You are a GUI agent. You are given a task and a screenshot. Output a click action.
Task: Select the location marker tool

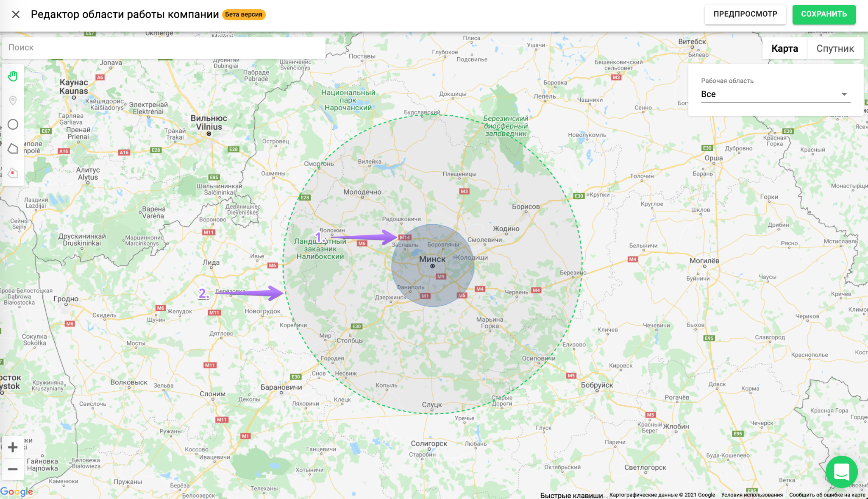tap(13, 100)
